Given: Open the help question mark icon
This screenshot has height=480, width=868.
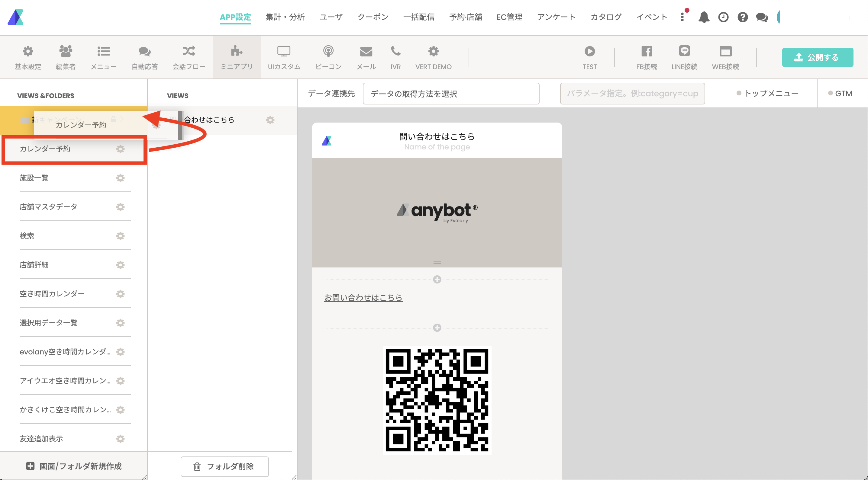Looking at the screenshot, I should coord(743,17).
